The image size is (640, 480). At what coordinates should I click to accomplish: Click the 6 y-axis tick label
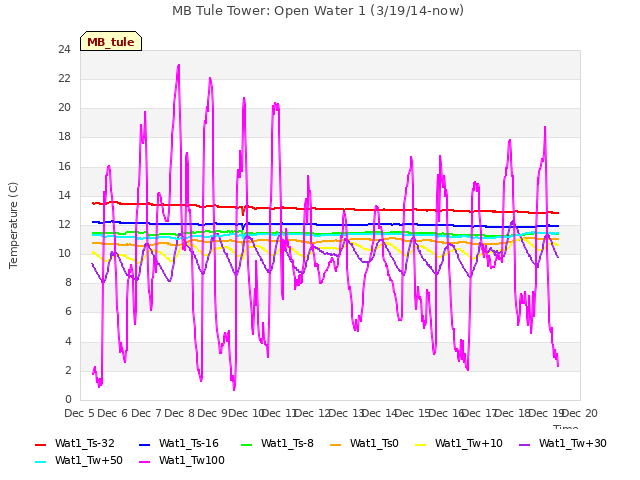(68, 312)
